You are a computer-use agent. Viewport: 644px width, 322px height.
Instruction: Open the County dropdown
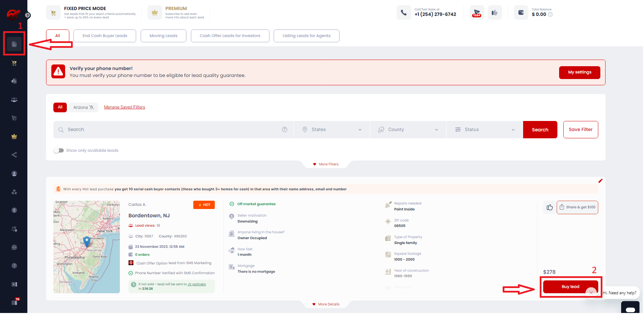408,130
